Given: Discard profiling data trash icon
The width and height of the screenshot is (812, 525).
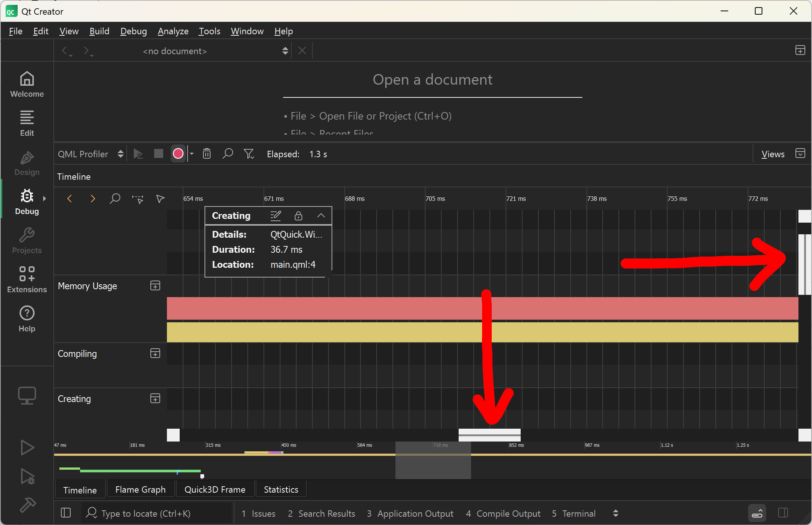Looking at the screenshot, I should (207, 154).
